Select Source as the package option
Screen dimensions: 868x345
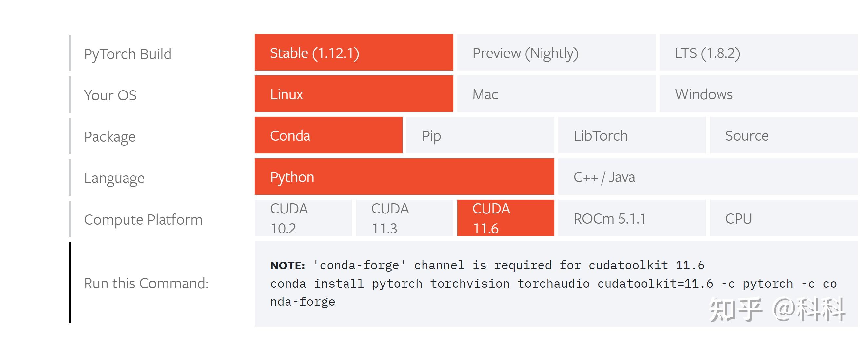pyautogui.click(x=785, y=135)
